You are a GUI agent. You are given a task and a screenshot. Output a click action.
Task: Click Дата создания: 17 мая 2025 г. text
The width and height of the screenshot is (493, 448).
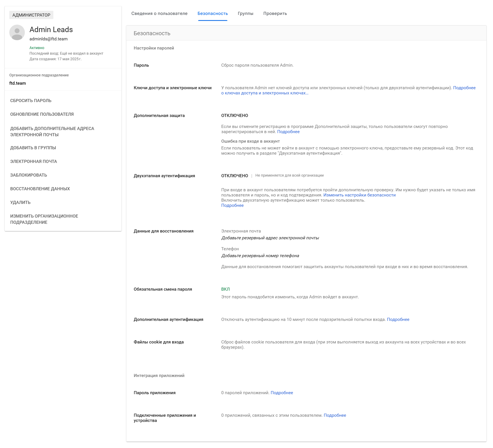[x=55, y=59]
